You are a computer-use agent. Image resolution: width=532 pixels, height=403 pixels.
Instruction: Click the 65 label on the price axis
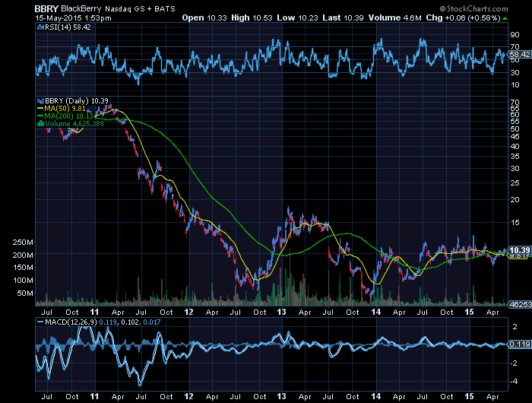(x=515, y=108)
